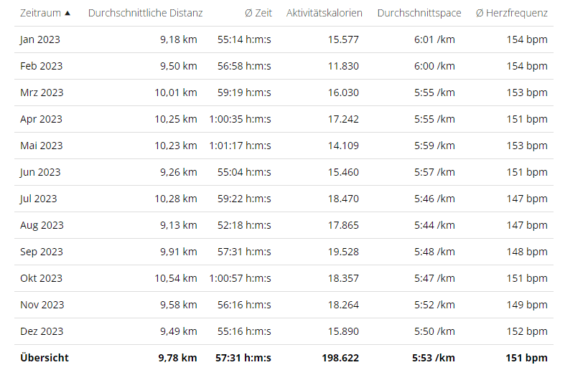The image size is (588, 370).
Task: Select the Mrz 2023 row label
Action: [x=42, y=92]
